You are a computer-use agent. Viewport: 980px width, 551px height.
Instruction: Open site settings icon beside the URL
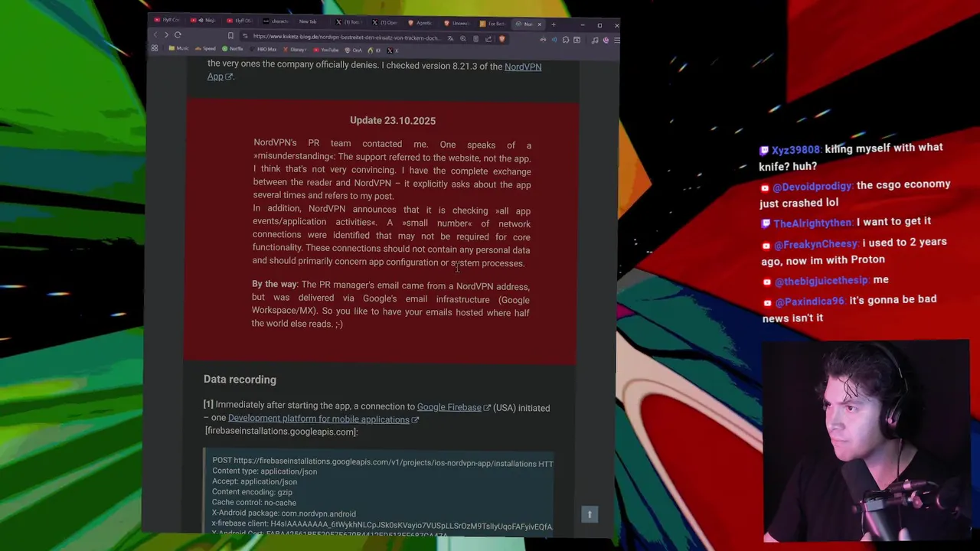coord(245,36)
